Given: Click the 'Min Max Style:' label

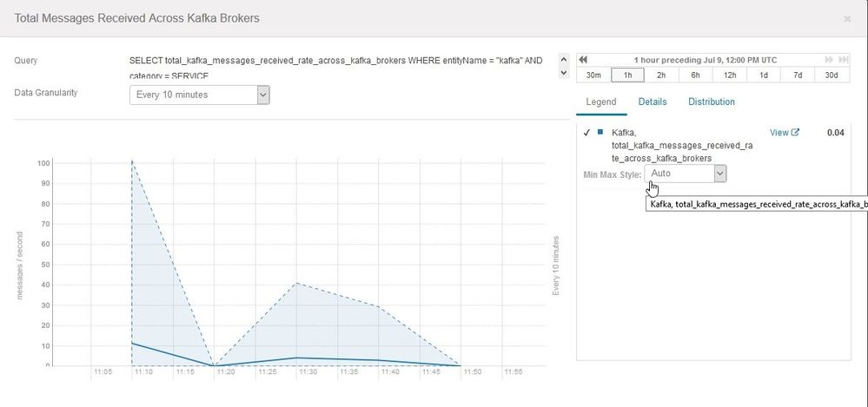Looking at the screenshot, I should 613,174.
